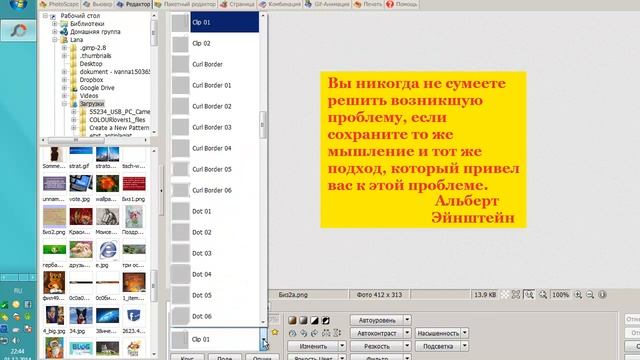Collapse the Загрузки folder in tree
This screenshot has width=640, height=360.
pos(64,104)
